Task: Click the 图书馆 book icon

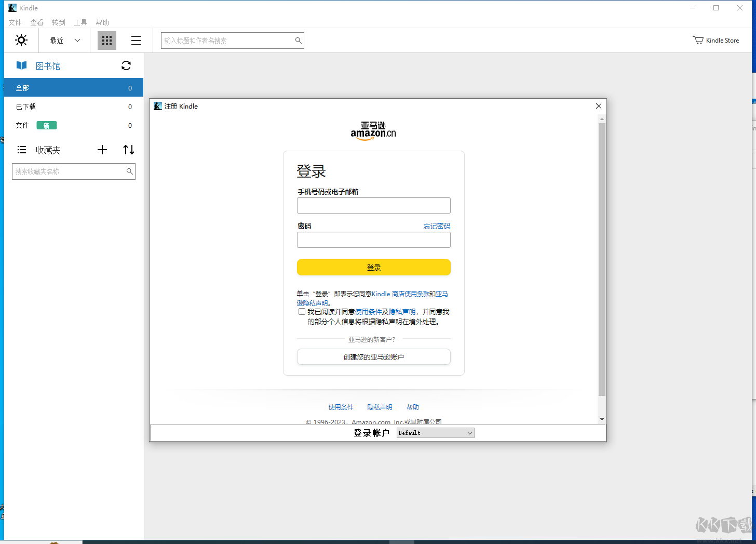Action: tap(21, 65)
